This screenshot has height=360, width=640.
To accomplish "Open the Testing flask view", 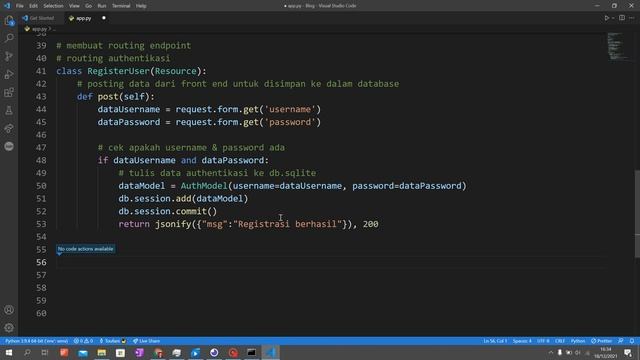I will [x=9, y=110].
